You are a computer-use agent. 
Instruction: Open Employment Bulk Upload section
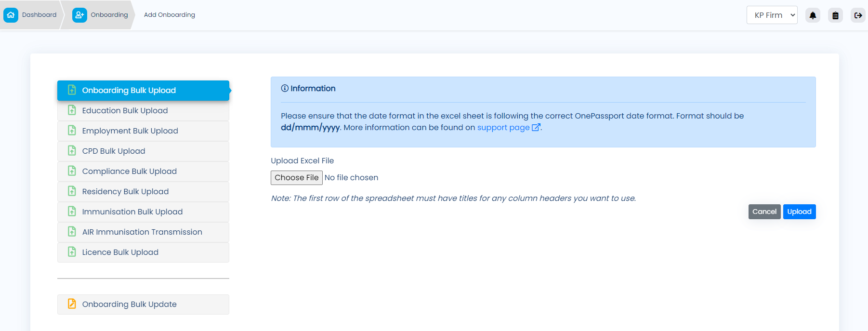[143, 131]
